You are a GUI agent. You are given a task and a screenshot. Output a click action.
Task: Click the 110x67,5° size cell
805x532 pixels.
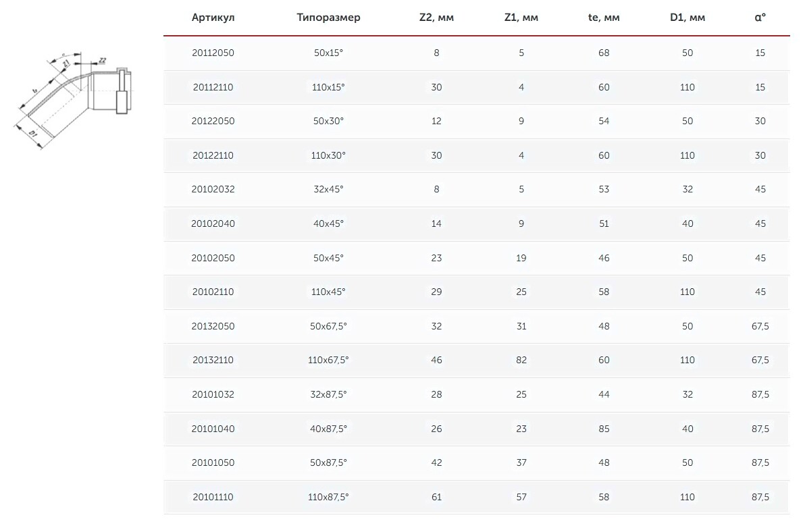pyautogui.click(x=328, y=360)
